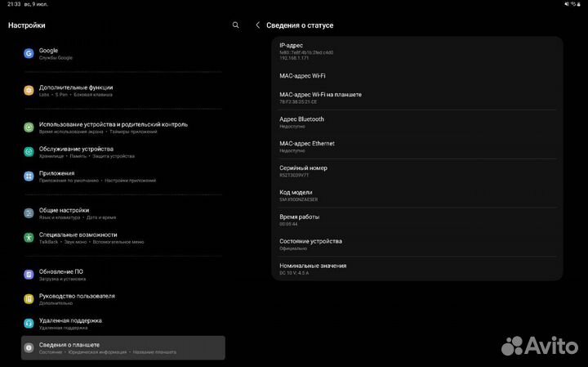Tap the Обновление ПО purple icon

point(29,275)
